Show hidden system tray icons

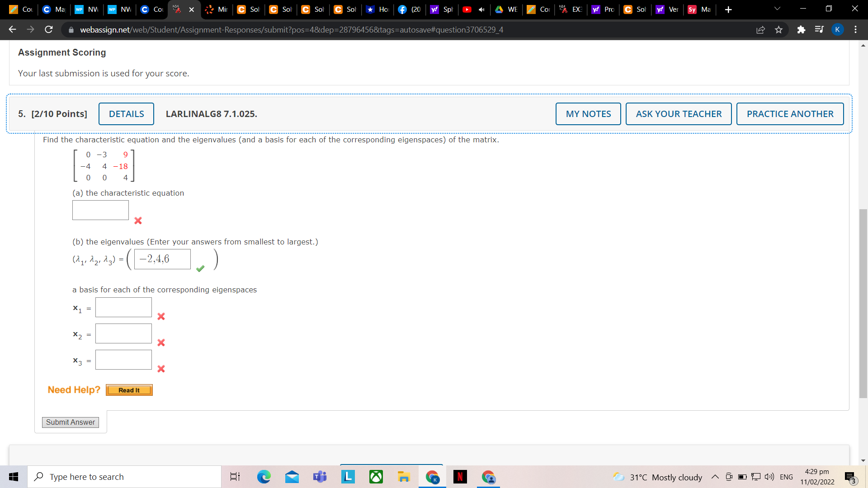(x=715, y=477)
